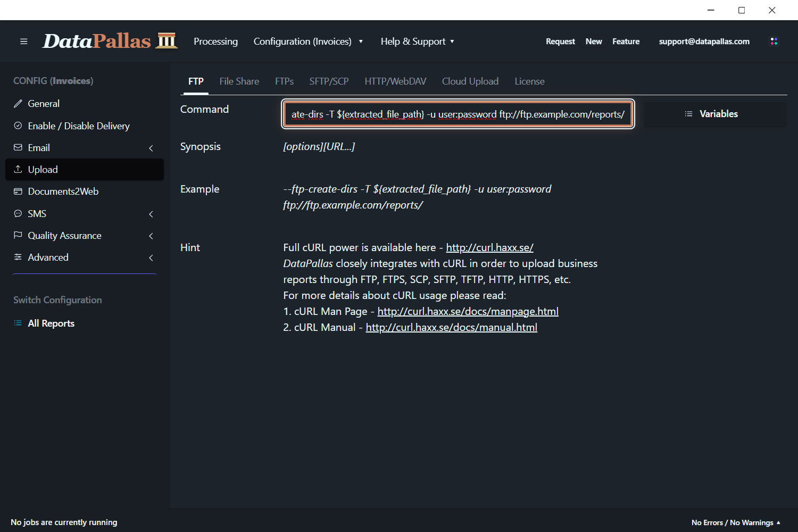Viewport: 798px width, 532px height.
Task: Click the colored apps grid icon
Action: pyautogui.click(x=774, y=41)
